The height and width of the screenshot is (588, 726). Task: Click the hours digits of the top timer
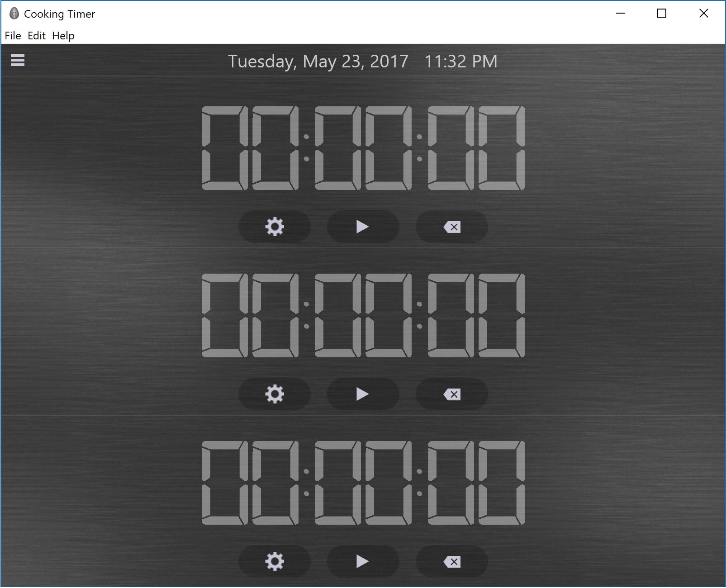[x=251, y=147]
